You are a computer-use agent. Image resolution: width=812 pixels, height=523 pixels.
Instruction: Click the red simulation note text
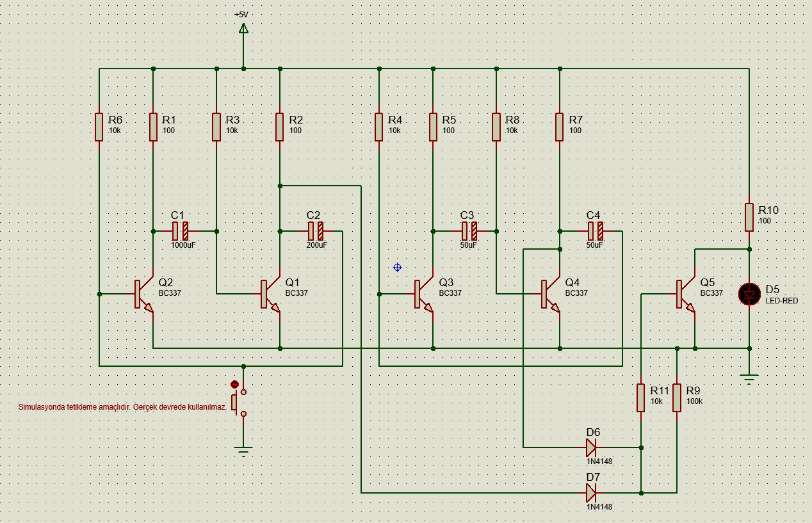(122, 407)
